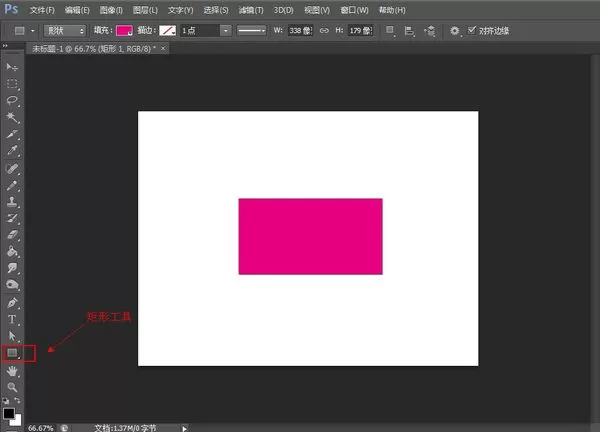Open status bar info arrow menu
The width and height of the screenshot is (600, 432).
point(184,429)
